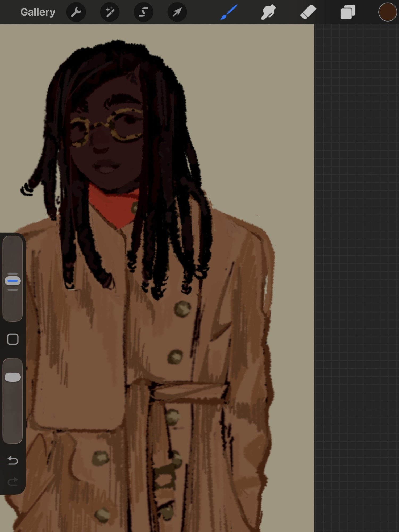Select the Eraser tool

point(308,12)
